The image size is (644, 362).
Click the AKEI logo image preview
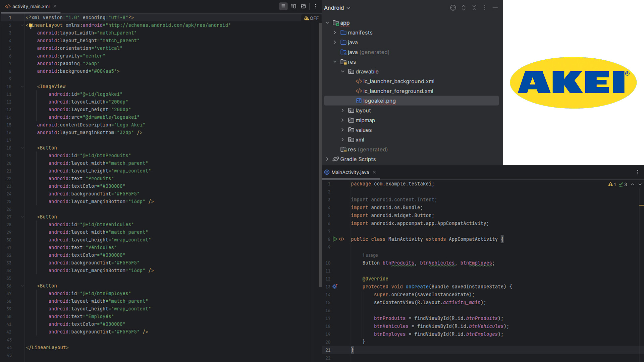click(573, 82)
